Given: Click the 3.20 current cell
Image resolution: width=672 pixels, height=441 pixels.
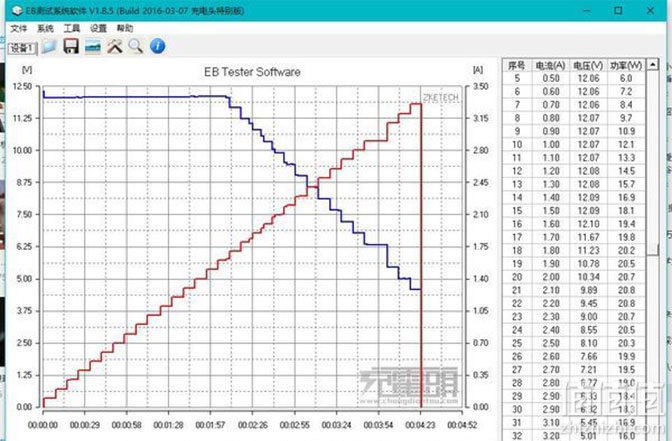Looking at the screenshot, I should 551,436.
